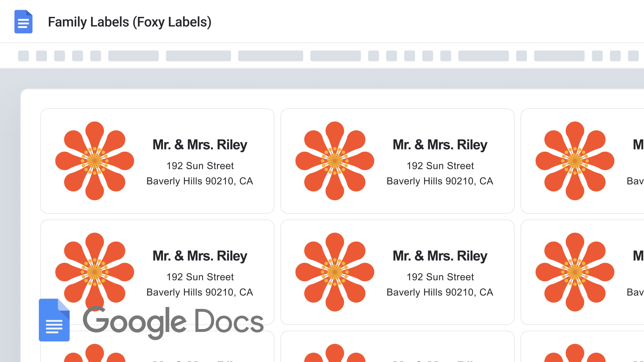
Task: Place cursor in second-row middle label's Mr. & Mrs. Riley
Action: click(440, 256)
